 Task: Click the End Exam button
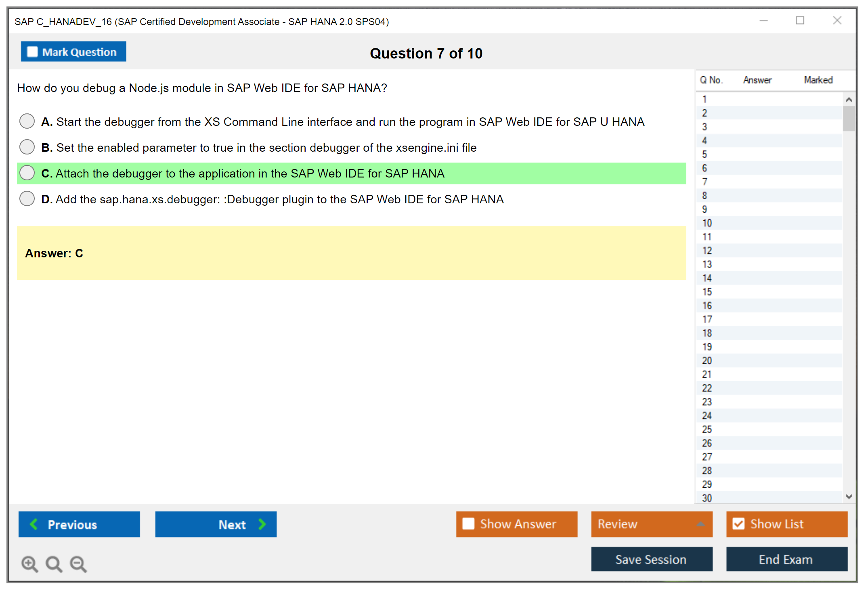(x=786, y=560)
